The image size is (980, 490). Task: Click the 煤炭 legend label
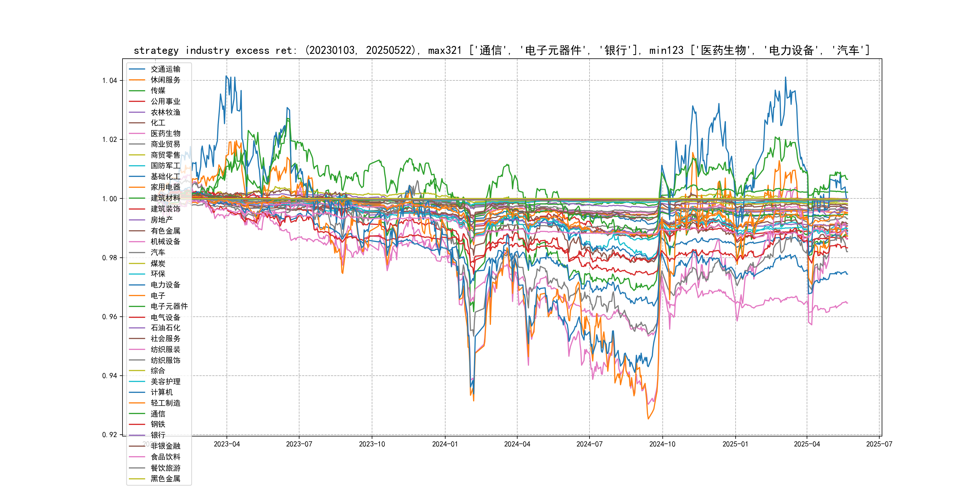[158, 263]
